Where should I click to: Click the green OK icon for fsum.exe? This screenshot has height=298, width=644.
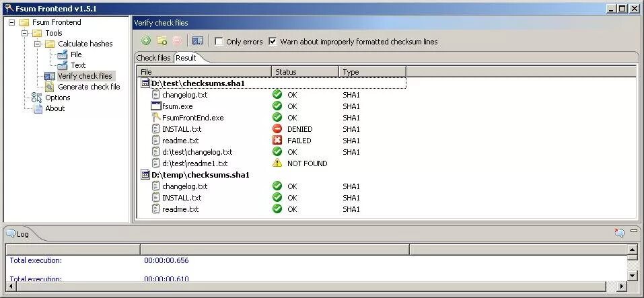277,106
